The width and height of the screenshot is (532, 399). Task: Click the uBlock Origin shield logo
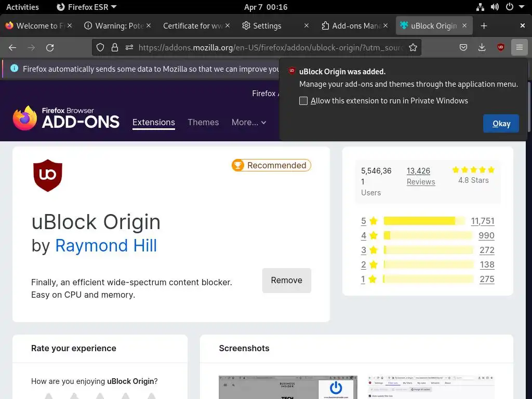coord(47,176)
